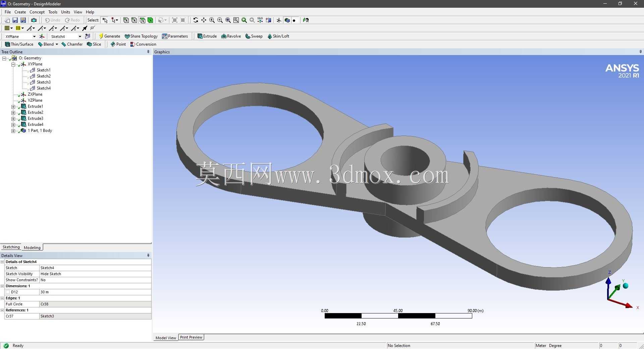Open the Create menu

[20, 12]
